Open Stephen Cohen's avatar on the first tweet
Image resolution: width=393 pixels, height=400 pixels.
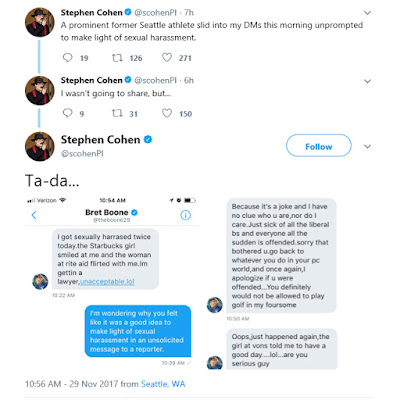coord(40,22)
